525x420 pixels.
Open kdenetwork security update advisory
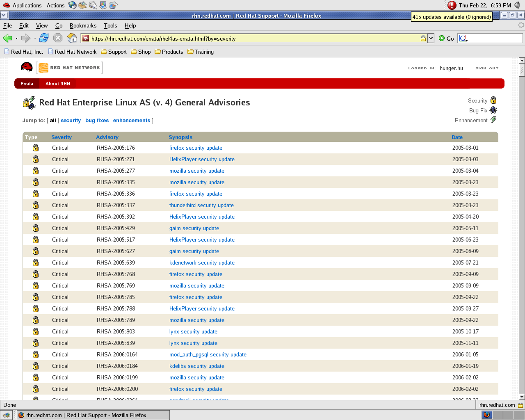coord(202,263)
